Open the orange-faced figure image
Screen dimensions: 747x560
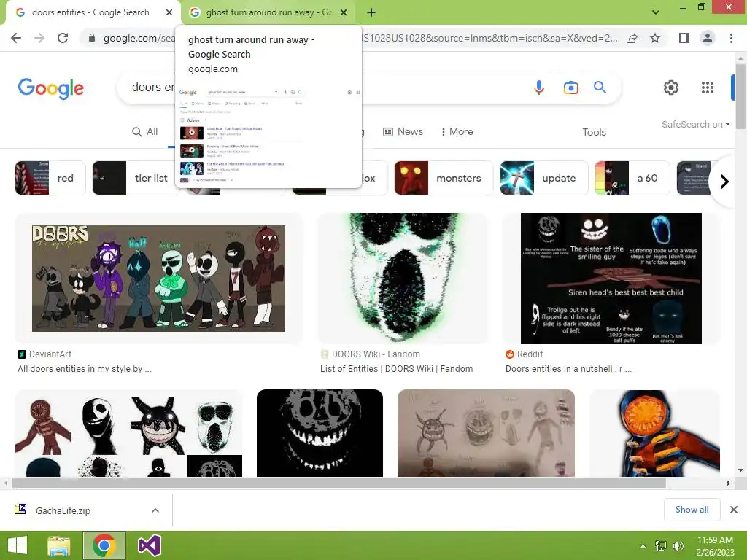(654, 433)
